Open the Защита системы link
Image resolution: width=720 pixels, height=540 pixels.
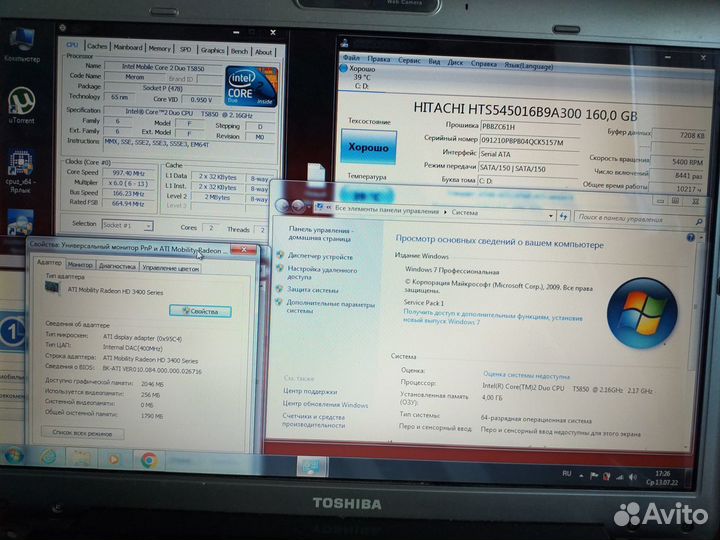pos(312,290)
